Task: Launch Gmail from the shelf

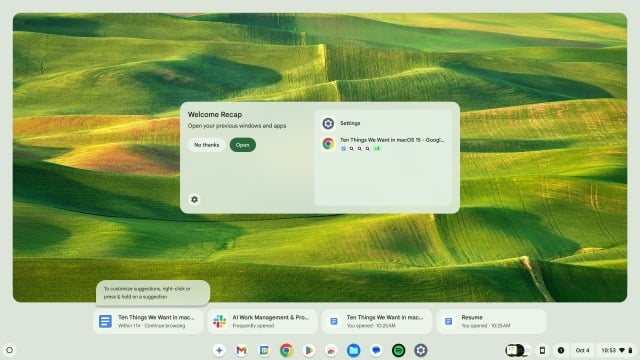Action: pyautogui.click(x=241, y=350)
